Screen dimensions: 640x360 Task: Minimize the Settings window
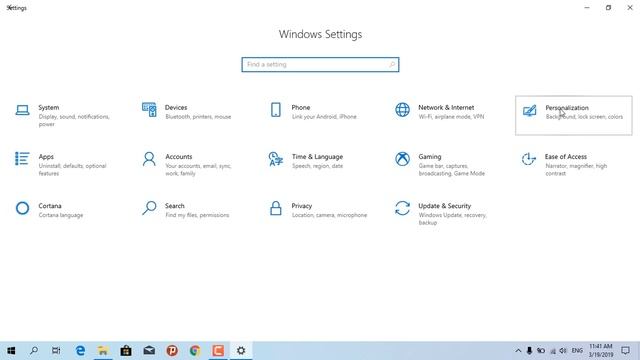coord(587,8)
